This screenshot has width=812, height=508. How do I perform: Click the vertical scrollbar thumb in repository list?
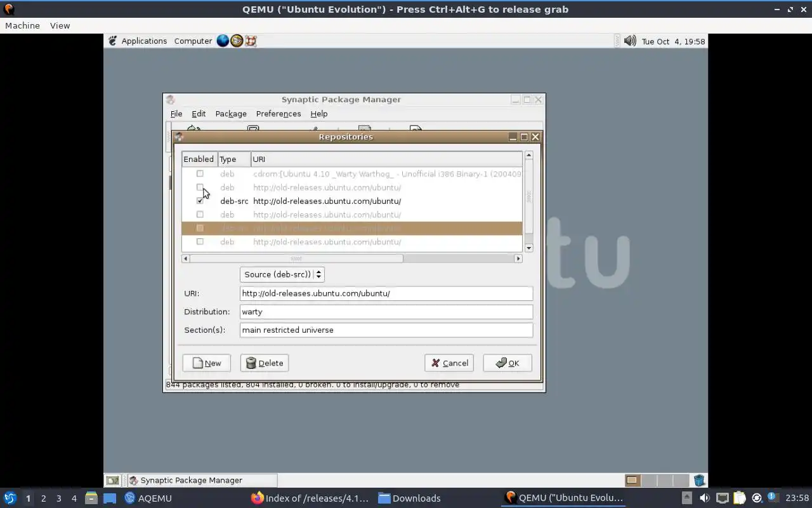[528, 197]
